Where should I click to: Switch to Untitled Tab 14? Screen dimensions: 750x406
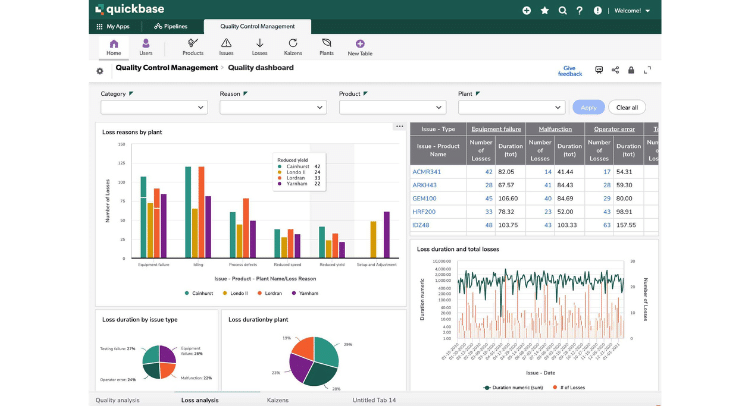[x=374, y=400]
